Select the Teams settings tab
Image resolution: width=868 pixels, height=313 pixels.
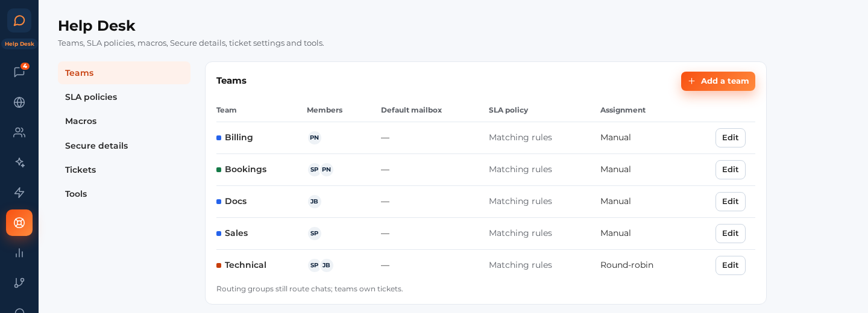coord(124,73)
